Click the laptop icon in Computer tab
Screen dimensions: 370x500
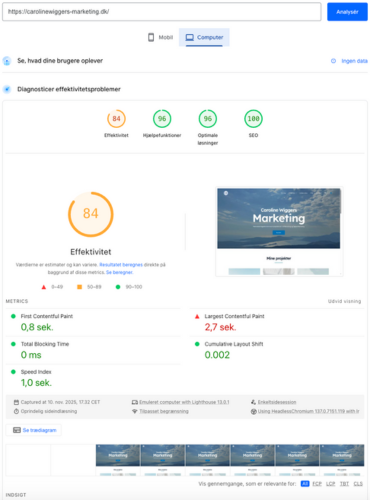tap(190, 37)
